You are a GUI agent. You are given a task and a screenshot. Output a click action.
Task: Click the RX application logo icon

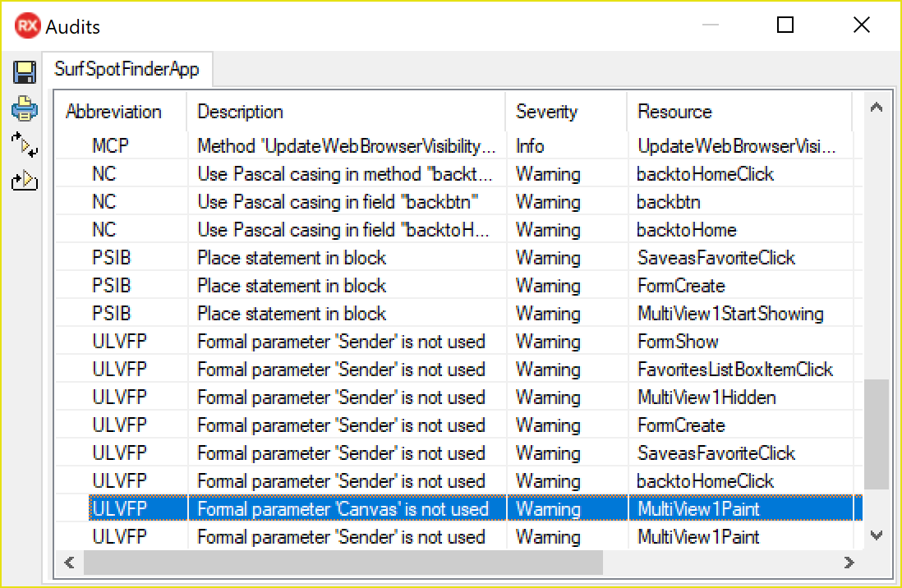[x=27, y=26]
